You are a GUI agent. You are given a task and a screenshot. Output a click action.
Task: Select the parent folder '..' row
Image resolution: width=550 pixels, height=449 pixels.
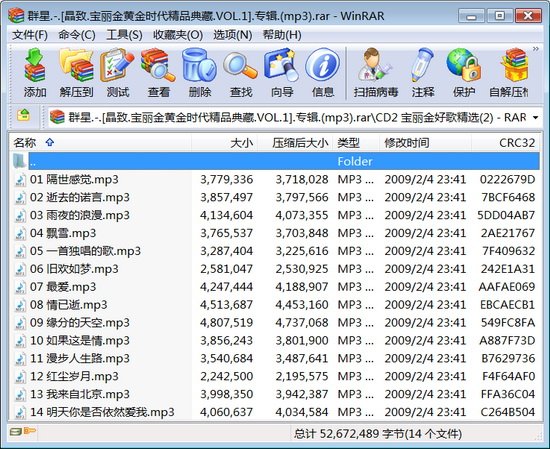(x=275, y=161)
